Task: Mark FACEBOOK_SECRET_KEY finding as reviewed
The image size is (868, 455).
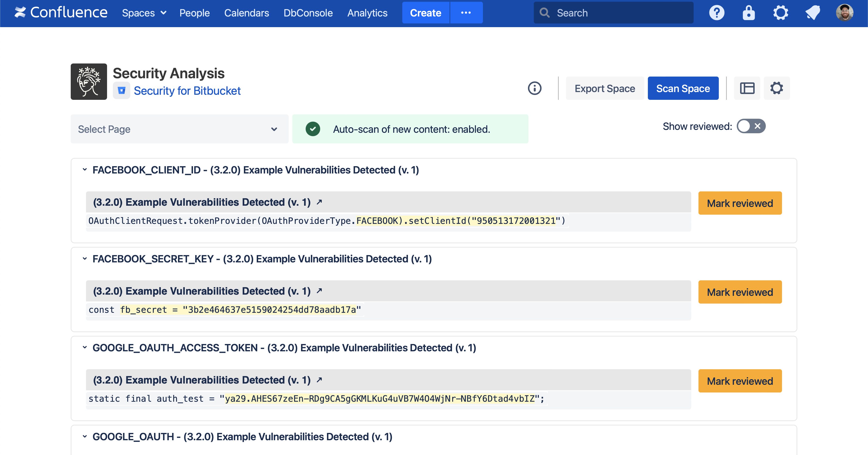Action: [x=740, y=292]
